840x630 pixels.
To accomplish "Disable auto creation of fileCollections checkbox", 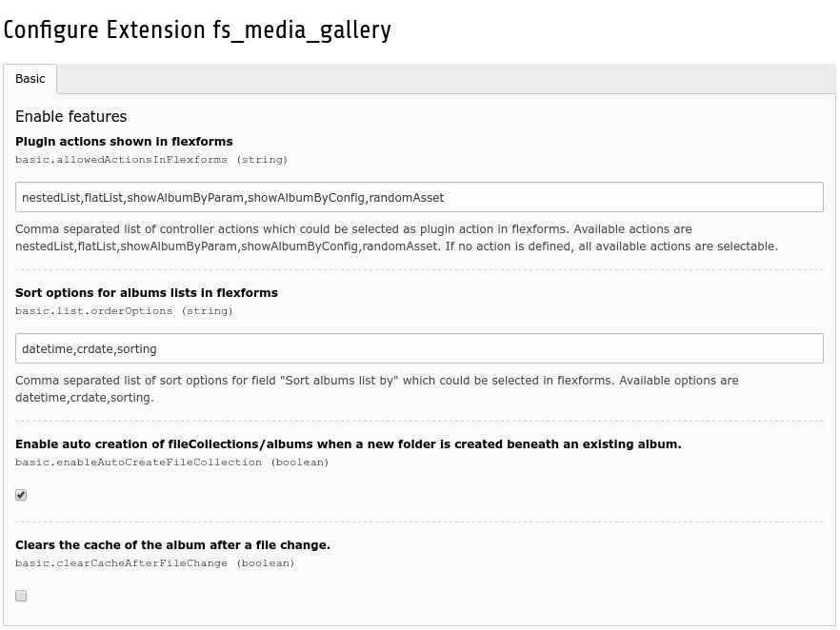I will pos(21,495).
